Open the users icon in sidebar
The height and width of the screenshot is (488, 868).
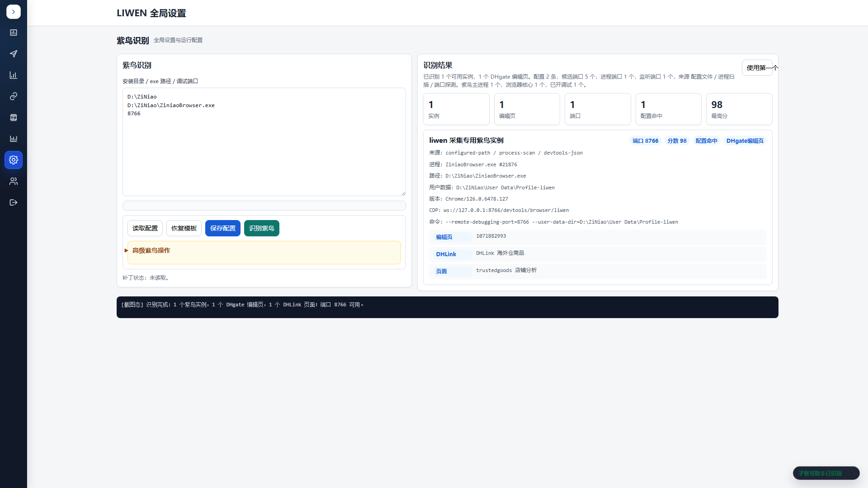coord(14,181)
